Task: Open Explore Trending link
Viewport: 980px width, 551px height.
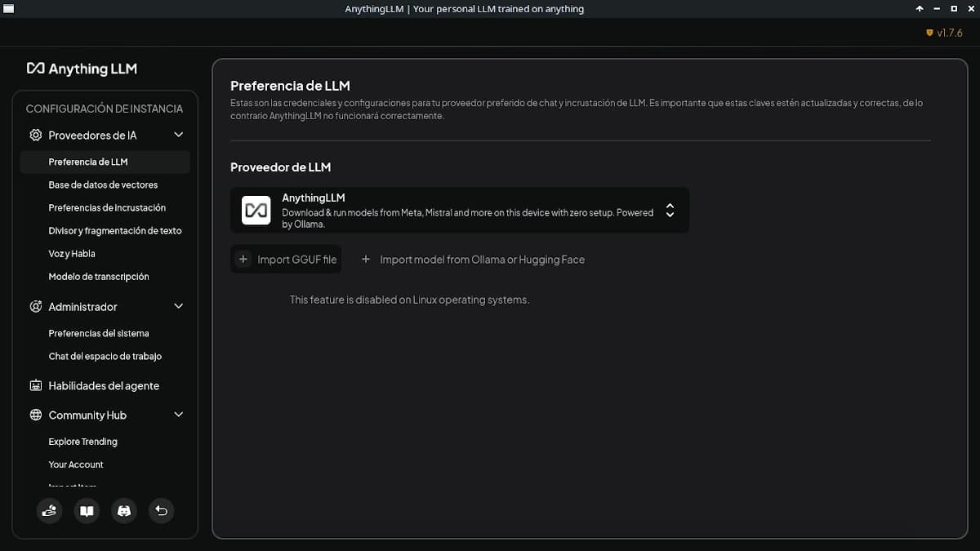Action: click(x=82, y=442)
